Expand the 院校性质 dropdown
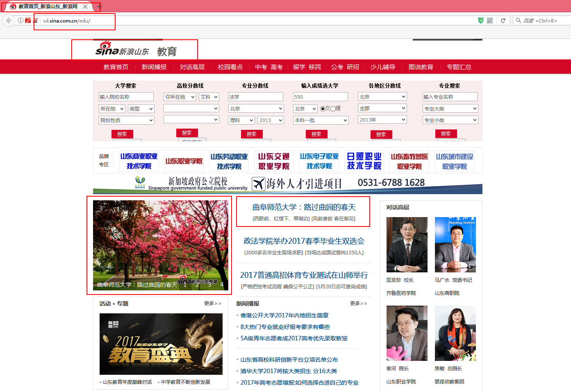 click(x=126, y=120)
